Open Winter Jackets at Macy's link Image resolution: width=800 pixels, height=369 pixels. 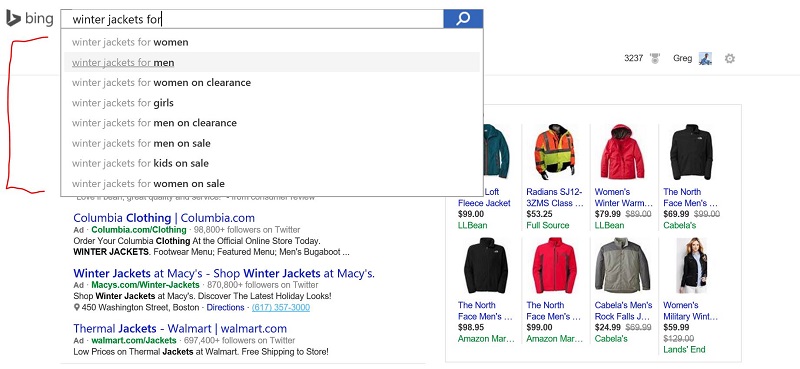[x=224, y=274]
